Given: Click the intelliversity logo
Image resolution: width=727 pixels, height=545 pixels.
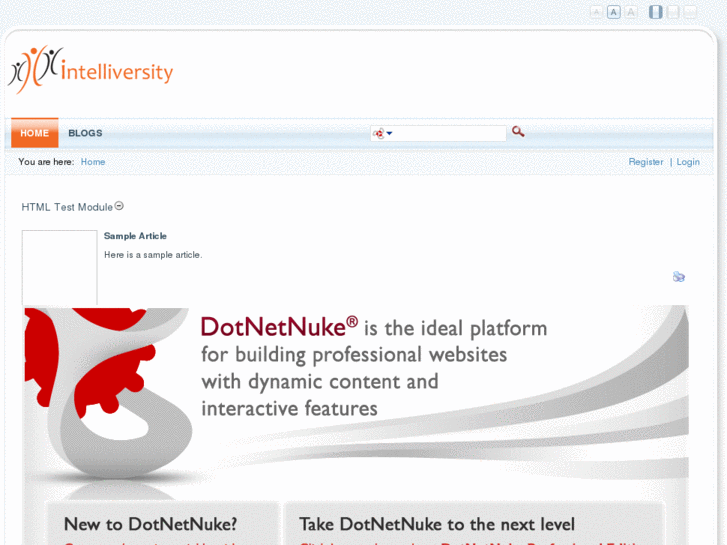Looking at the screenshot, I should pyautogui.click(x=90, y=70).
